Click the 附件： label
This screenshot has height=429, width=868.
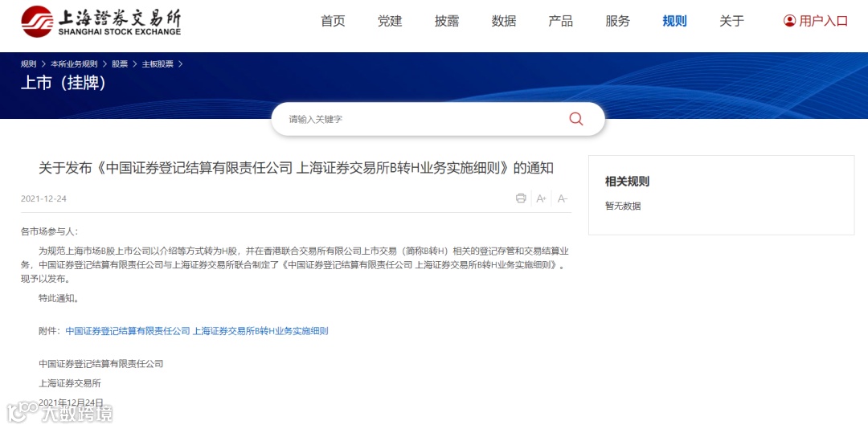[49, 331]
